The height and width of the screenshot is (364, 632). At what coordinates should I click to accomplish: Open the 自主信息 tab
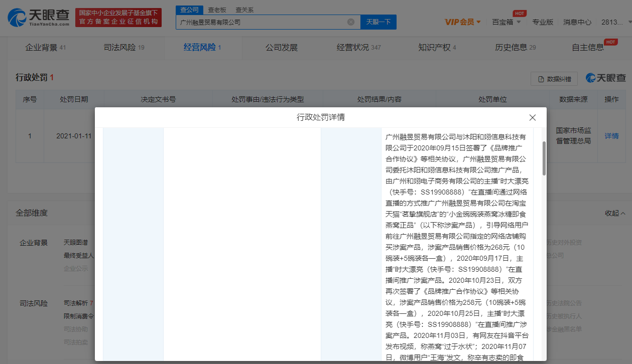tap(588, 48)
